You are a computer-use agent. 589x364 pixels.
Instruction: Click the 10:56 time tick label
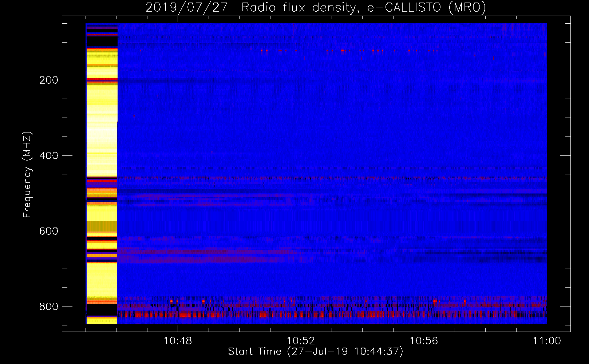[424, 341]
